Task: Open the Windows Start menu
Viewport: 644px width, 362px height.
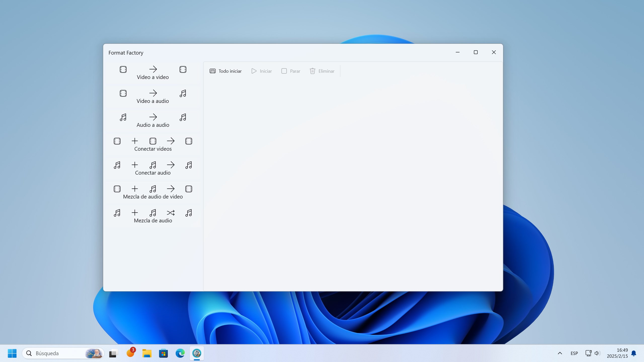Action: point(12,353)
